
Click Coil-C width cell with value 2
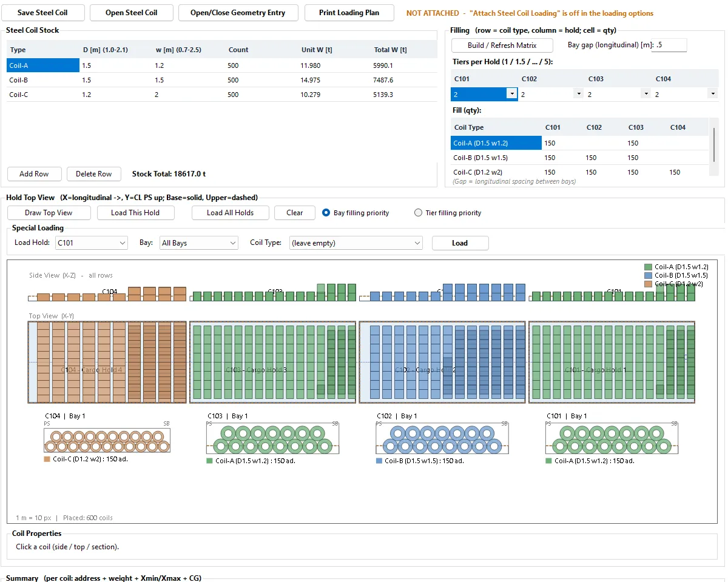188,95
